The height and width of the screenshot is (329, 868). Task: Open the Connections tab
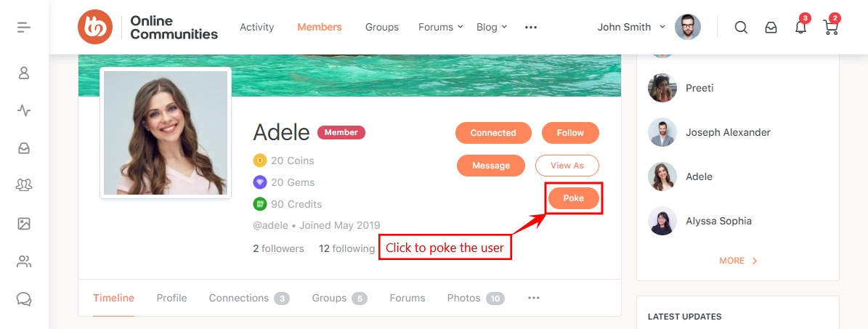(248, 298)
